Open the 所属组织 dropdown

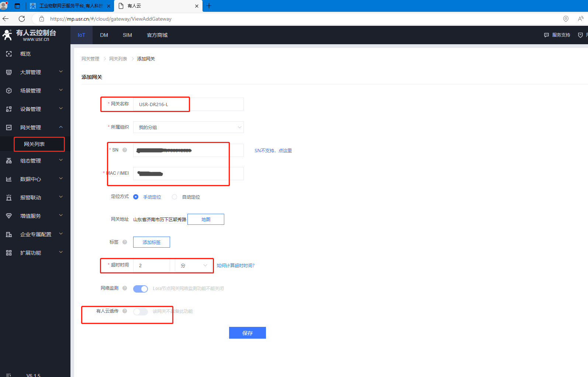tap(188, 127)
